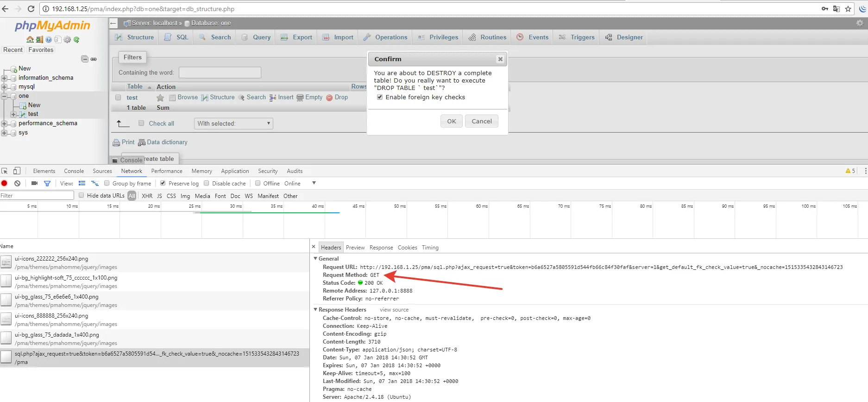Image resolution: width=868 pixels, height=402 pixels.
Task: Show overview waterfall view icon
Action: (x=95, y=183)
